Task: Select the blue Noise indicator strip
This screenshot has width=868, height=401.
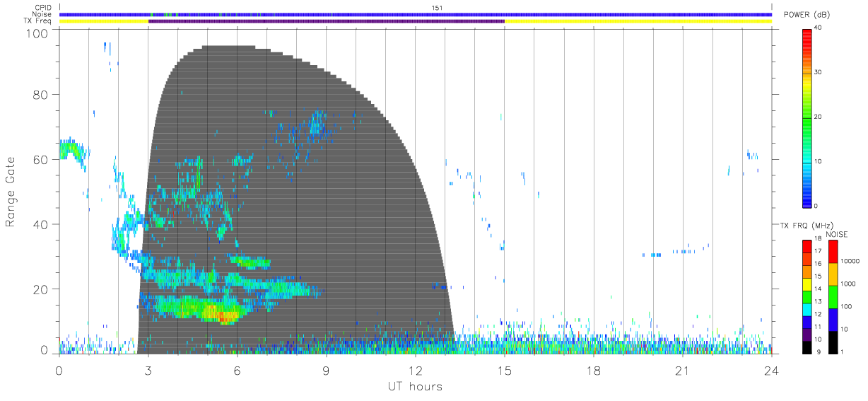Action: (416, 14)
